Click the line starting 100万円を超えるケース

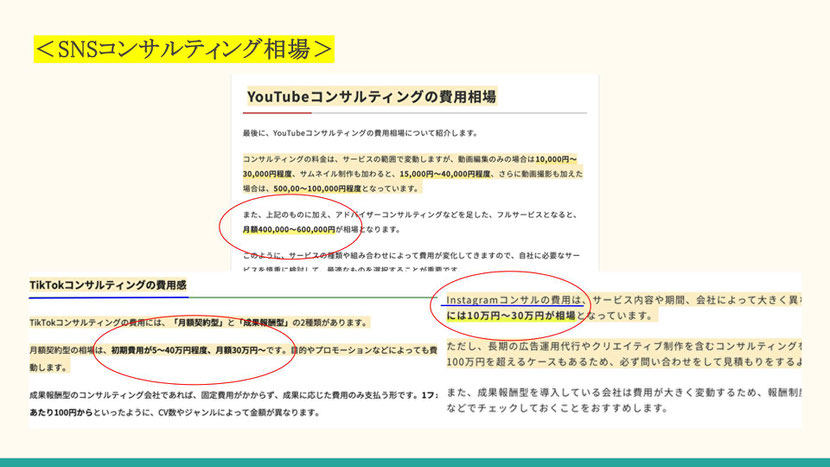click(624, 362)
